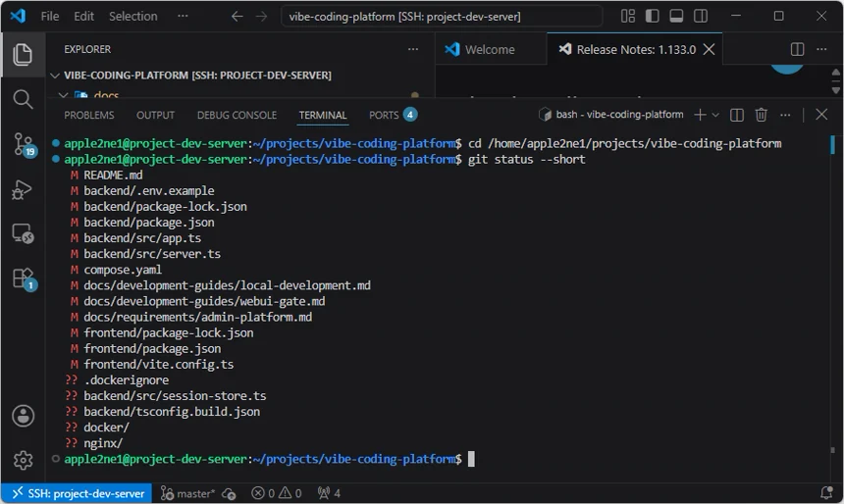
Task: Switch to the PROBLEMS panel tab
Action: click(x=88, y=115)
